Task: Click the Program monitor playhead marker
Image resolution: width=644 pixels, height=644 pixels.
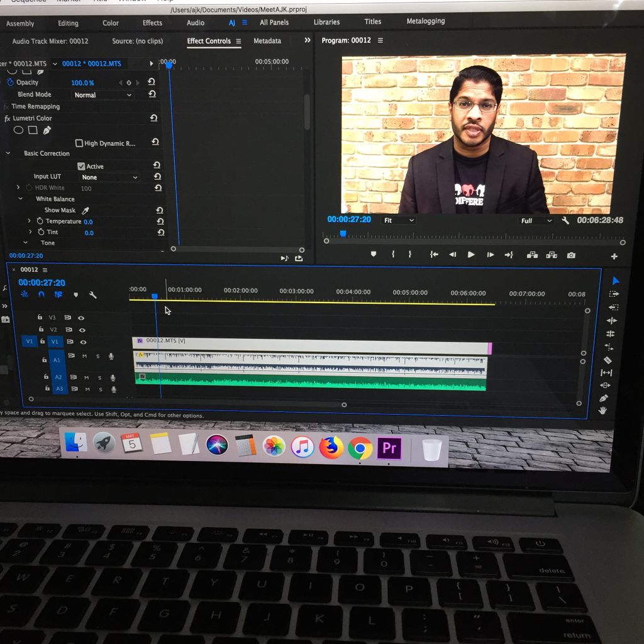Action: tap(343, 234)
